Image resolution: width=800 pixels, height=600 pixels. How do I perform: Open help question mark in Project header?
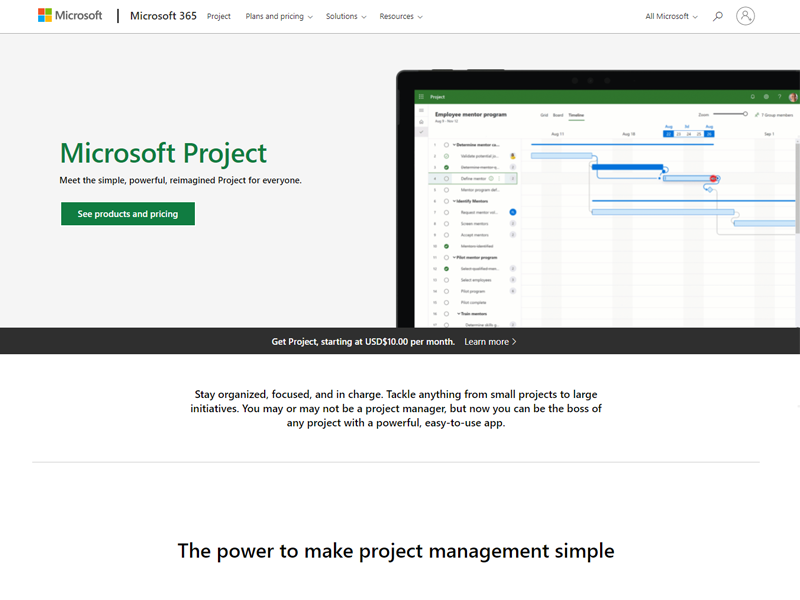click(x=779, y=96)
